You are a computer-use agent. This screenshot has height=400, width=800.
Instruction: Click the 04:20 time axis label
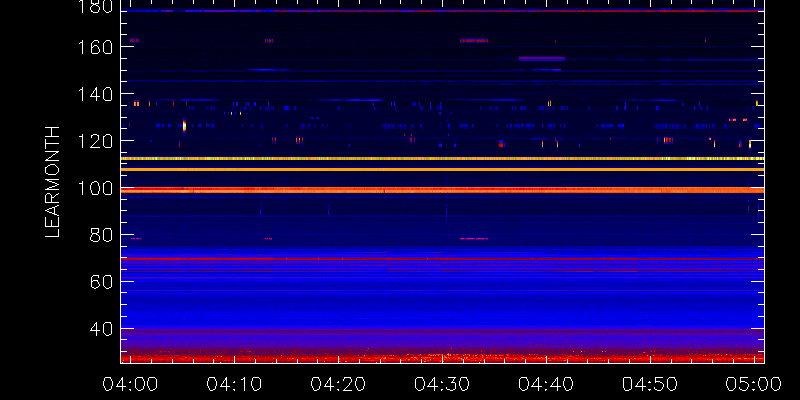[x=338, y=383]
